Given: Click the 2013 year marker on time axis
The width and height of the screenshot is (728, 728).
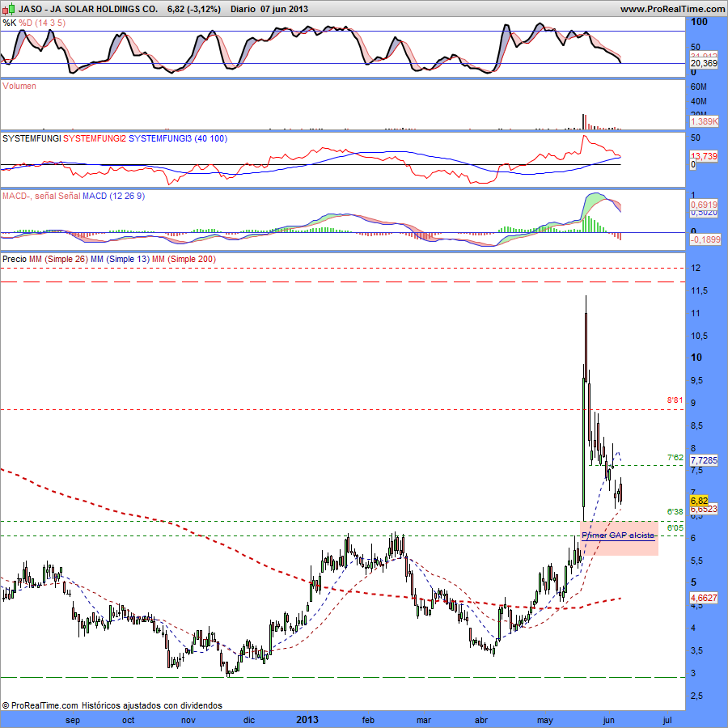Looking at the screenshot, I should [x=307, y=720].
